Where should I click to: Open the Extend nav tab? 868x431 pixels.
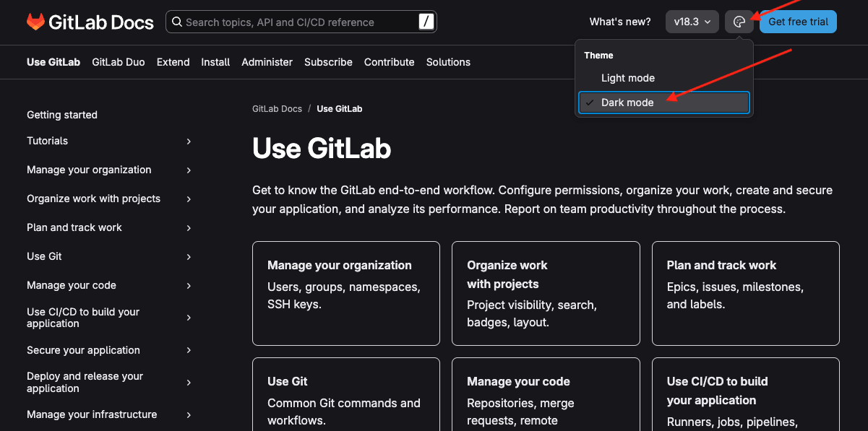[173, 62]
